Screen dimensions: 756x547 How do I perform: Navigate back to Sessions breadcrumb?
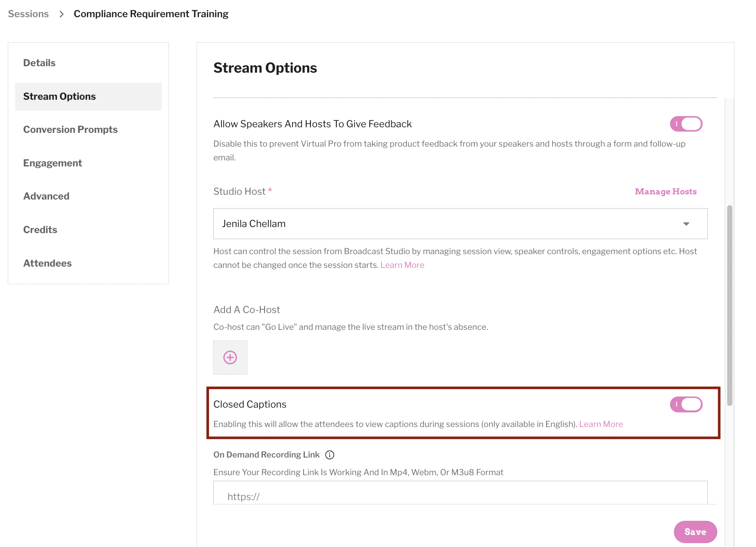tap(28, 14)
